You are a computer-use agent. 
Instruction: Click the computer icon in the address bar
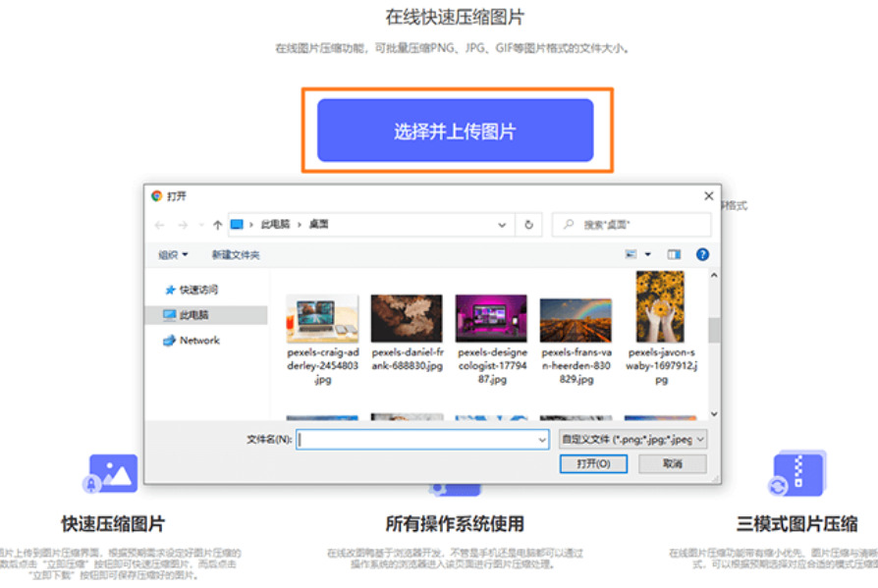coord(237,225)
